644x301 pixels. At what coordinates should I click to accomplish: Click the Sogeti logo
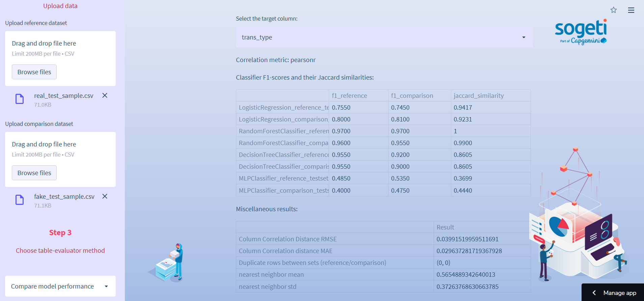[x=581, y=32]
